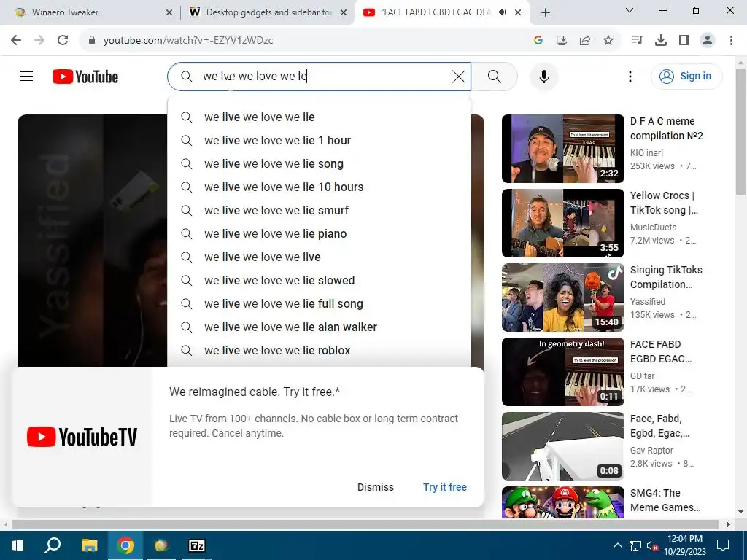
Task: Open SMG4: The Meme Games title
Action: [x=665, y=500]
